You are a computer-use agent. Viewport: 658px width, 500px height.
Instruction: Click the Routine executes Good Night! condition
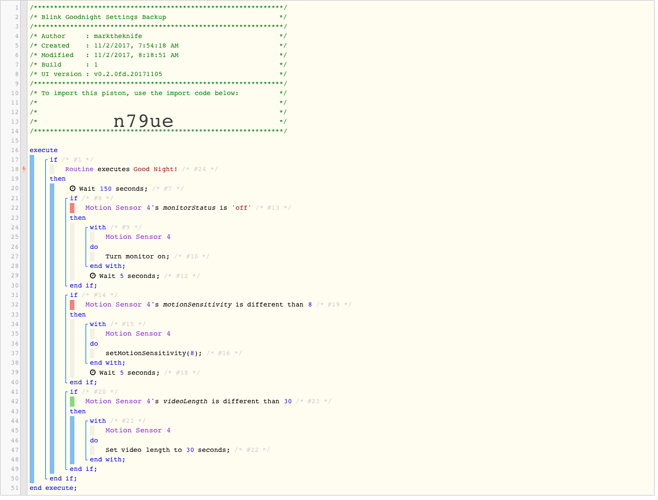[121, 169]
